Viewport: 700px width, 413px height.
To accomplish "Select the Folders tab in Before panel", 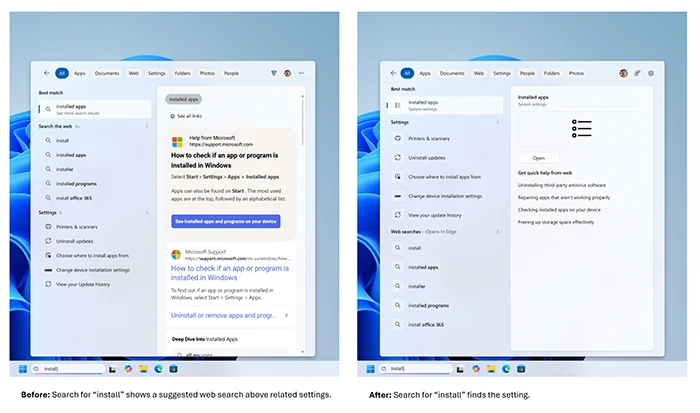I will (x=182, y=73).
